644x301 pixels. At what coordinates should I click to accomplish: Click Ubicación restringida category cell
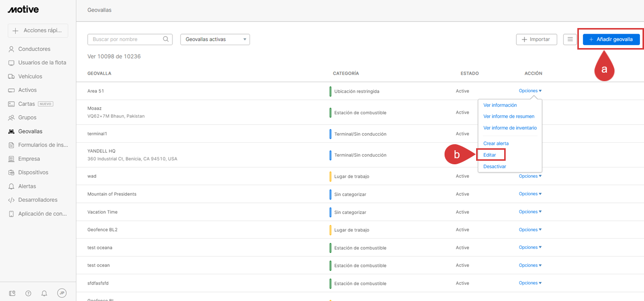point(357,92)
